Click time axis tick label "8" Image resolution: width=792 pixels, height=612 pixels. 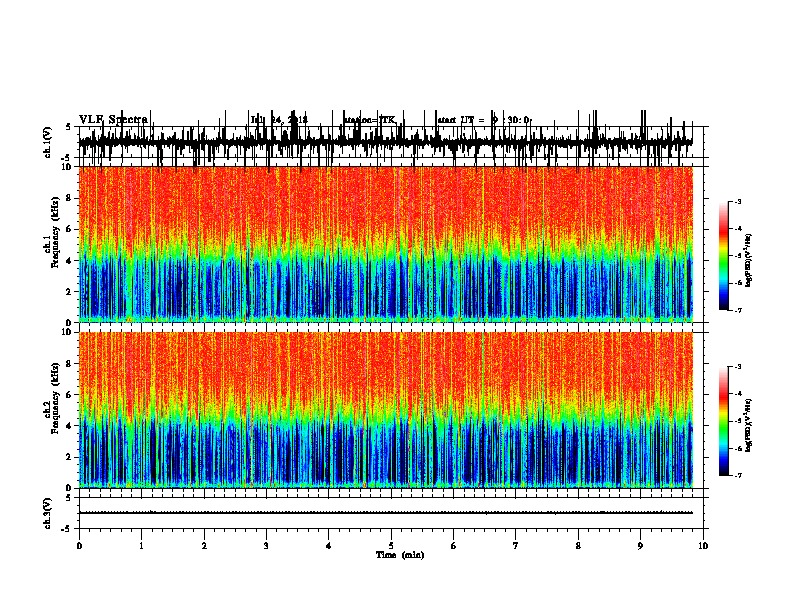coord(578,546)
